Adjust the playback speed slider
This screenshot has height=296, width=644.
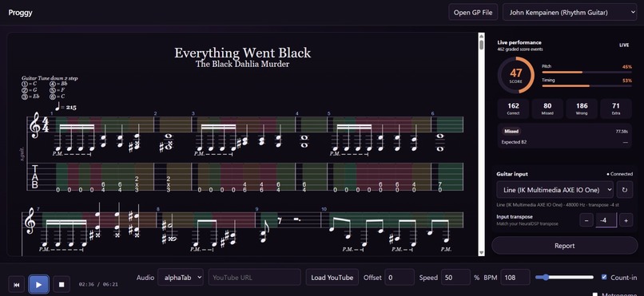pos(564,278)
